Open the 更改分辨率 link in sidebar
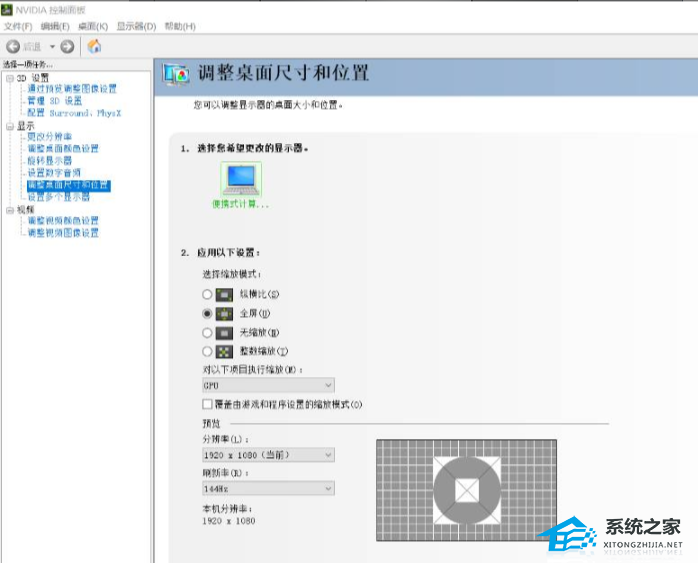The height and width of the screenshot is (563, 698). tap(49, 136)
